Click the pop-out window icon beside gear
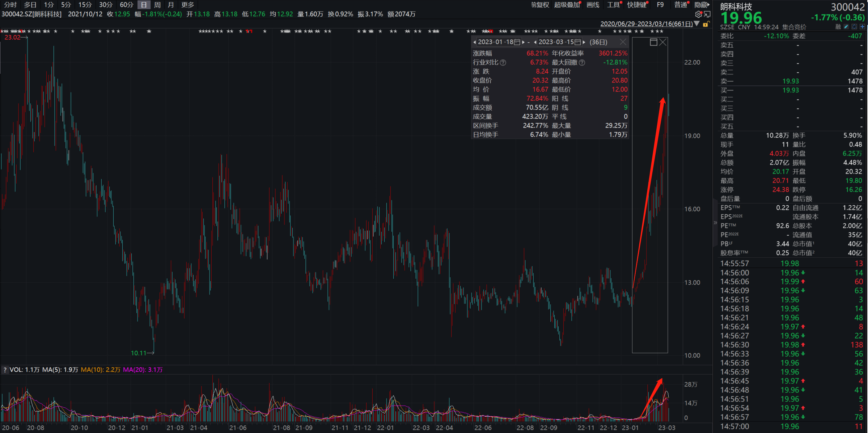 click(707, 14)
